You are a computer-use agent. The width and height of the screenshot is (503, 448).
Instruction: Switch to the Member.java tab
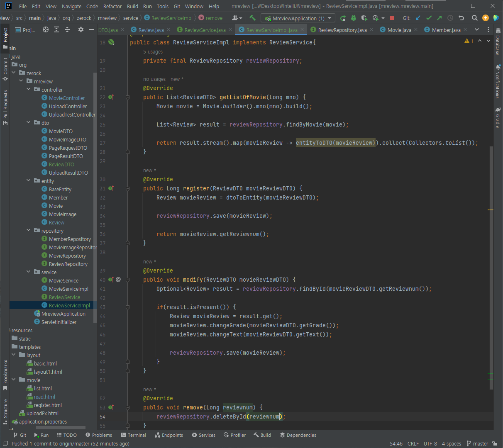446,30
